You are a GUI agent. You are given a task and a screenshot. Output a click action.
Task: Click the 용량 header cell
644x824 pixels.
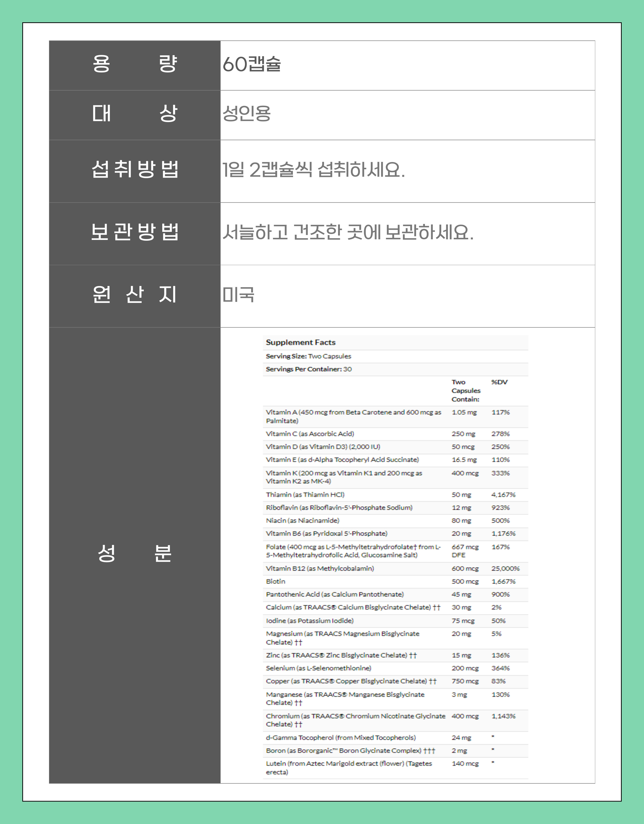[x=135, y=65]
